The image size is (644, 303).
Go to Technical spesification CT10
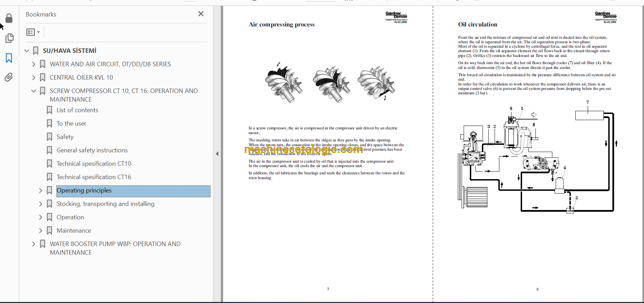94,164
